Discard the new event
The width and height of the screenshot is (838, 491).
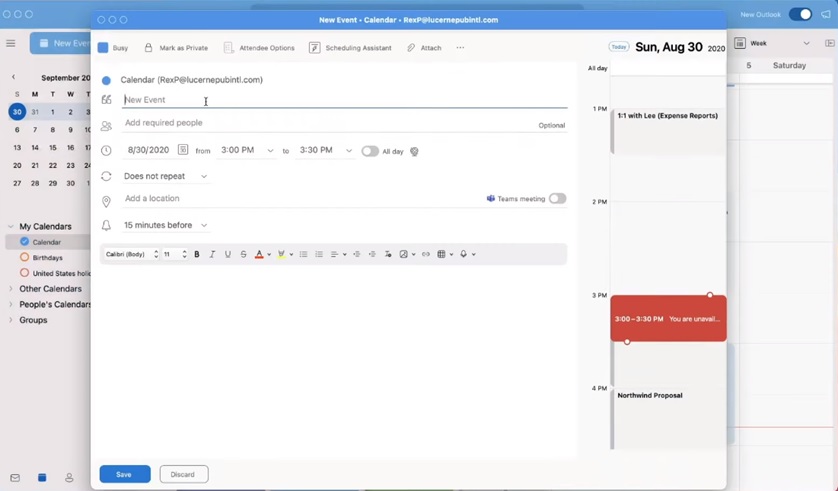183,474
